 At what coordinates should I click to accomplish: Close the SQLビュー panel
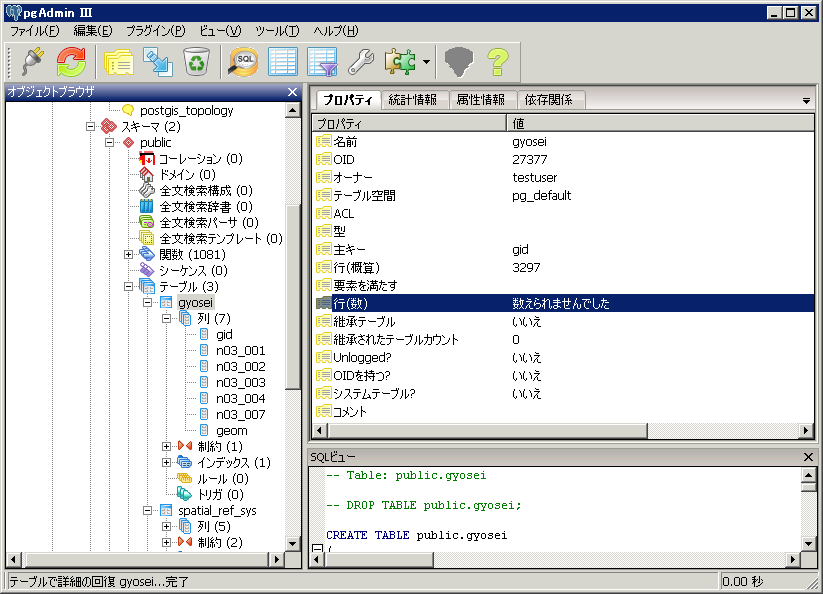pyautogui.click(x=809, y=457)
